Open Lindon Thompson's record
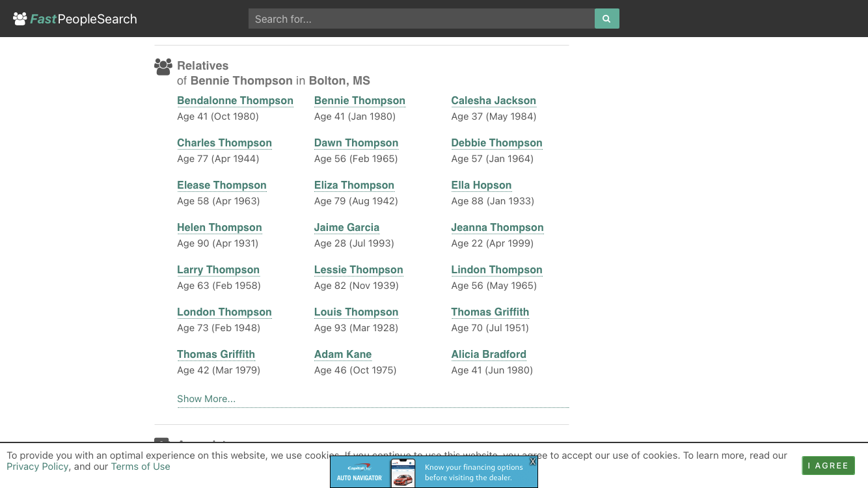868x488 pixels. click(x=497, y=270)
